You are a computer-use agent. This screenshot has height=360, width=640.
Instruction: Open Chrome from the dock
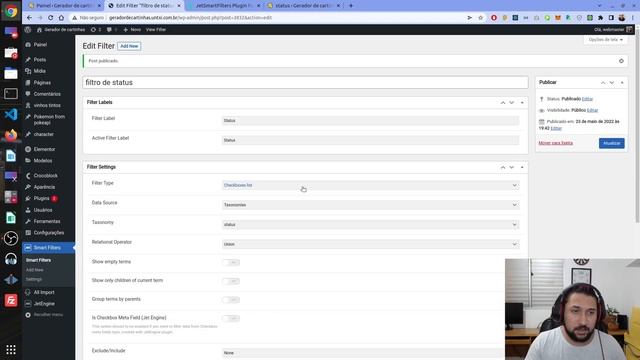point(11,11)
